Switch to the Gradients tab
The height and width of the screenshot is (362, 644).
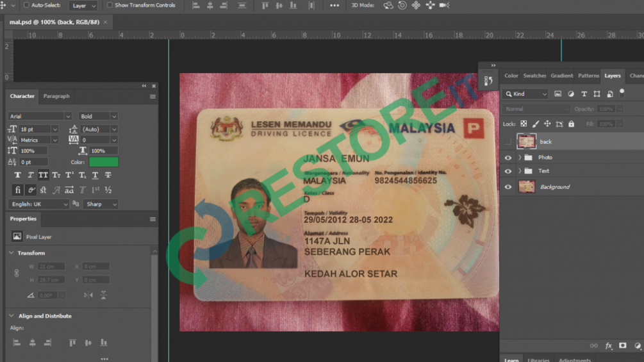click(x=561, y=76)
